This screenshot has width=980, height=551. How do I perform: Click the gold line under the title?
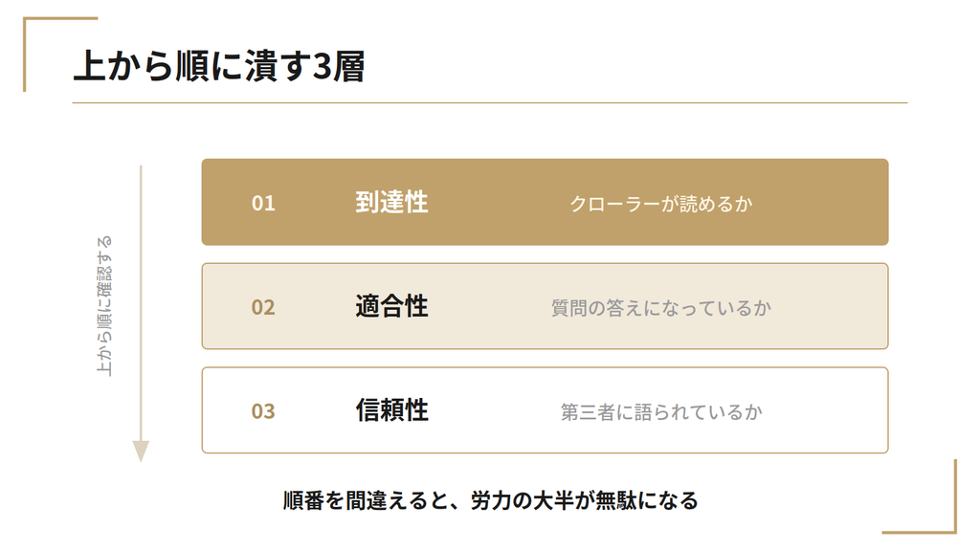tap(489, 102)
